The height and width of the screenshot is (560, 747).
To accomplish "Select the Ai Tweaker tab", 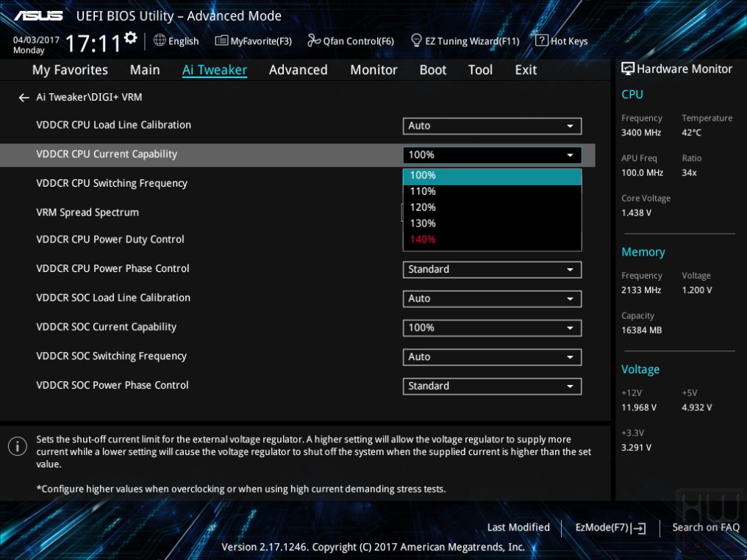I will [215, 70].
